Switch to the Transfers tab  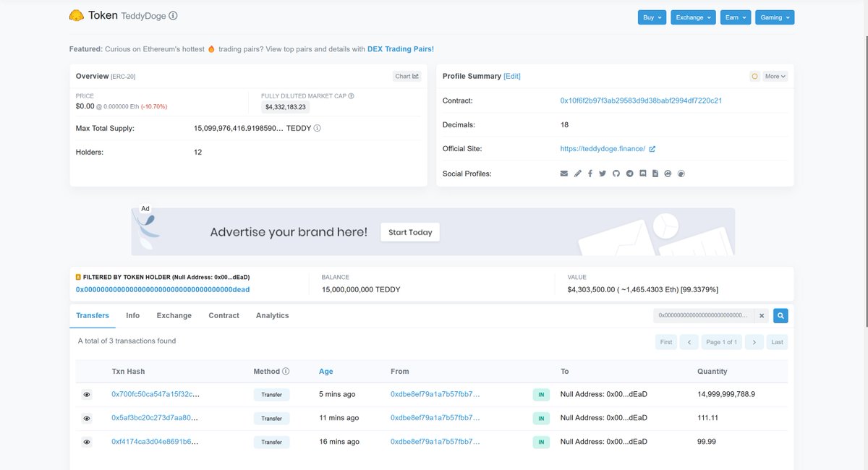pyautogui.click(x=93, y=316)
